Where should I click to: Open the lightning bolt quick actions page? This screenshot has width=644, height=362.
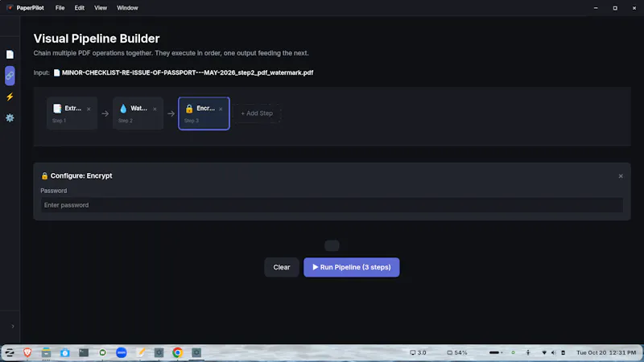[x=10, y=97]
